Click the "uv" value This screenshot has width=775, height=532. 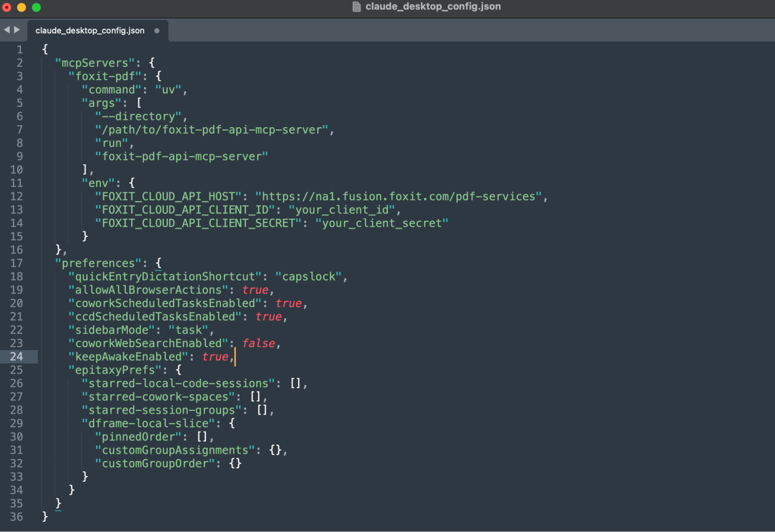tap(168, 90)
